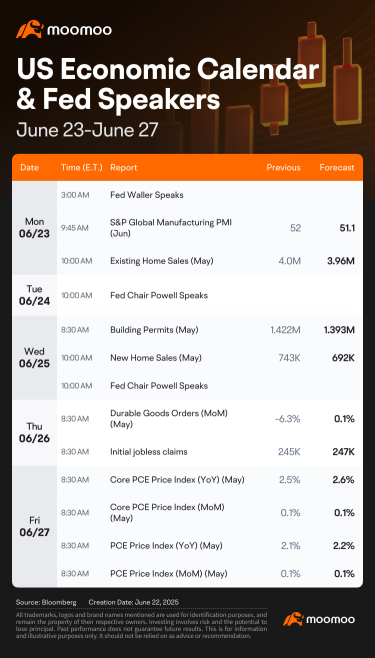This screenshot has width=375, height=658.
Task: Select Existing Home Sales (May) report
Action: (161, 261)
